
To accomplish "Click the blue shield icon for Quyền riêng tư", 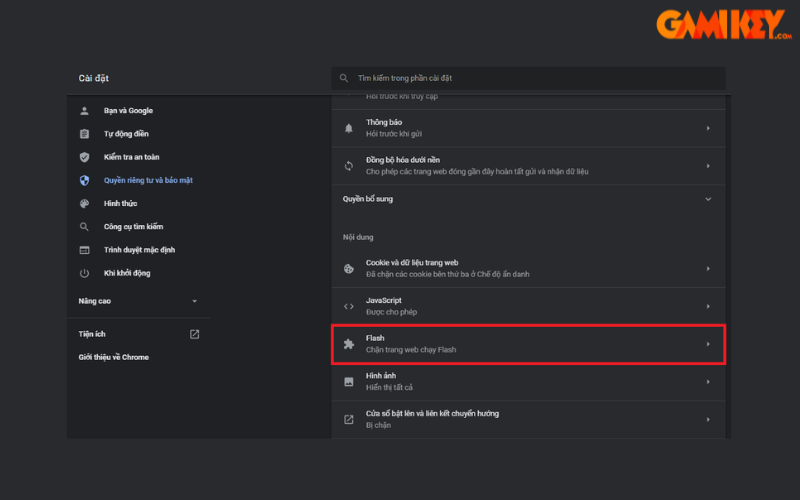I will click(84, 180).
